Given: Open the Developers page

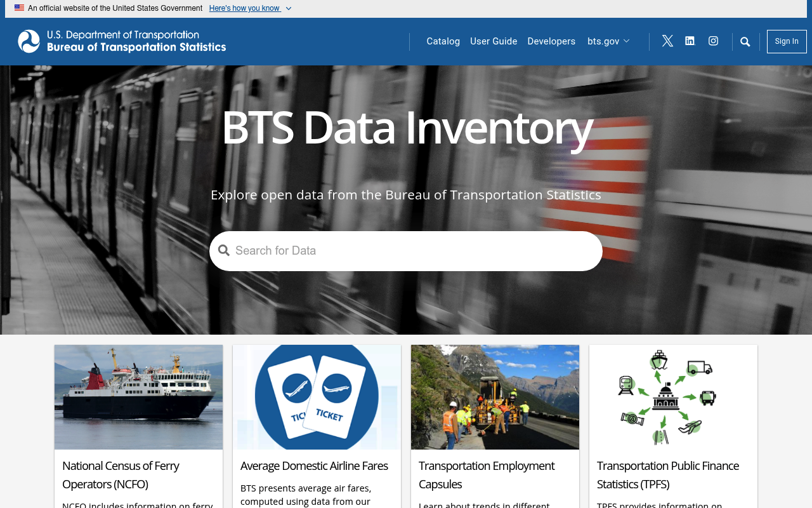Looking at the screenshot, I should click(x=551, y=41).
